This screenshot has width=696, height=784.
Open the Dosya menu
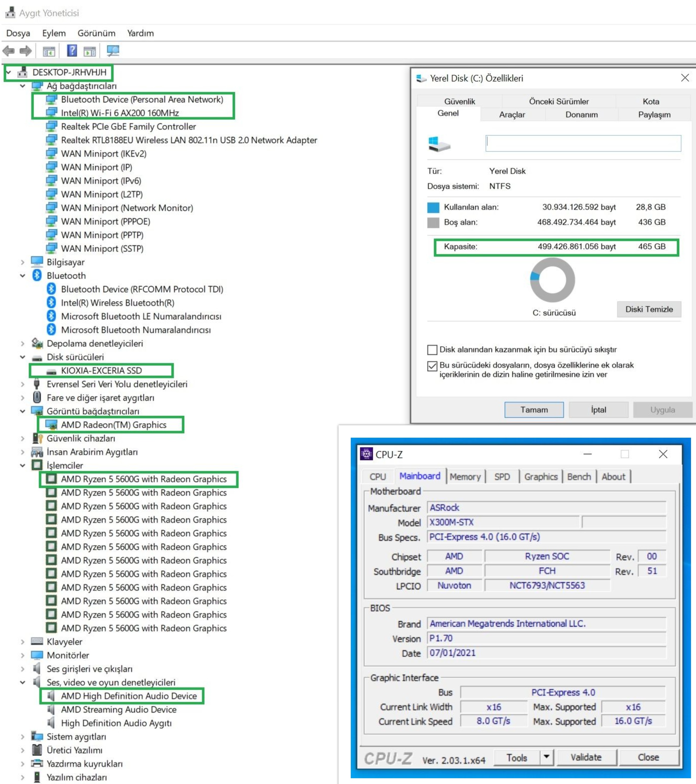(18, 33)
